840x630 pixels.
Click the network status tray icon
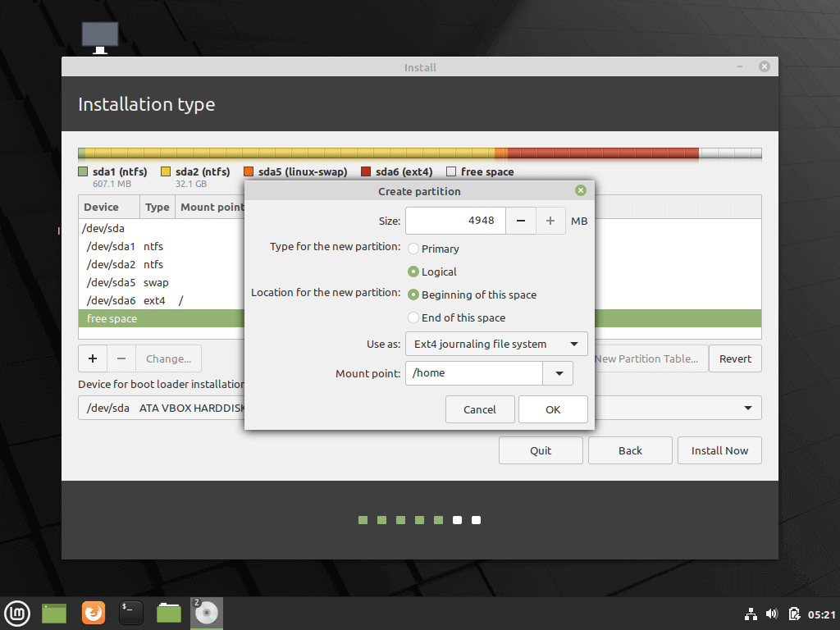[750, 614]
